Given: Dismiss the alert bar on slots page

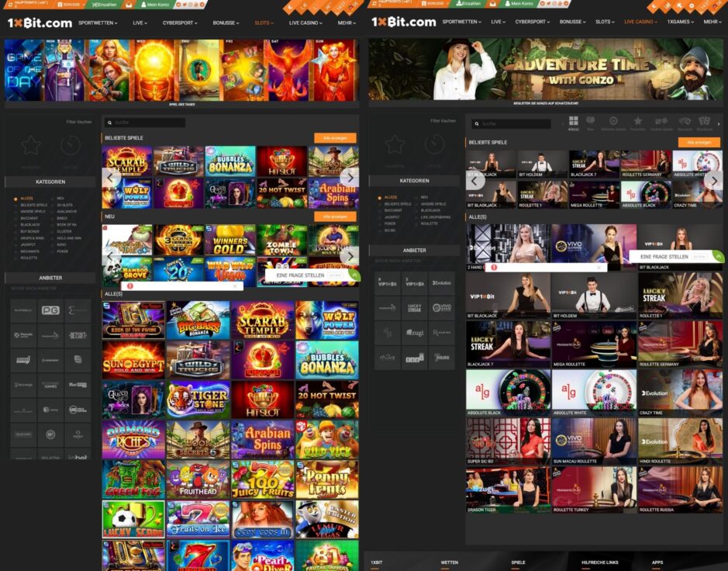Looking at the screenshot, I should 235,286.
